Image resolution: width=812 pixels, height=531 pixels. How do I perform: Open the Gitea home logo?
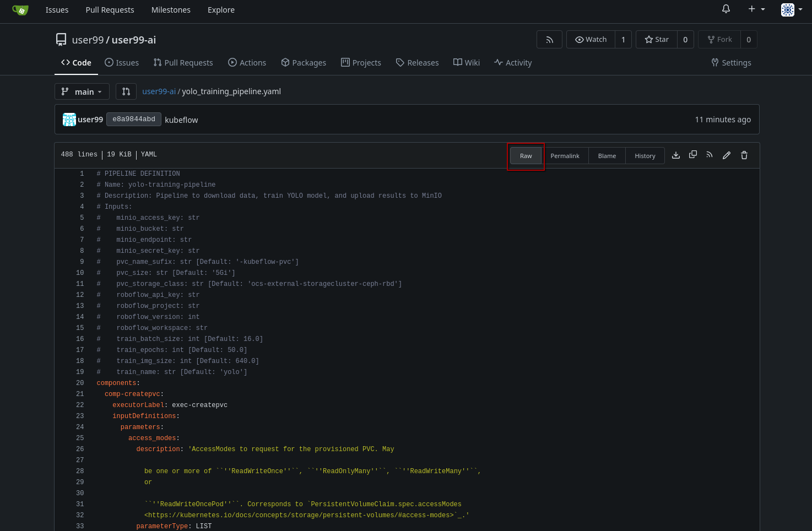click(20, 10)
